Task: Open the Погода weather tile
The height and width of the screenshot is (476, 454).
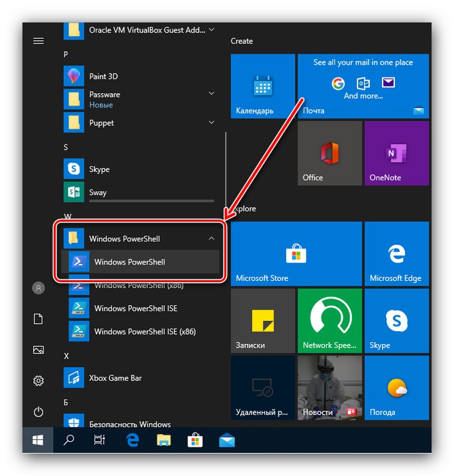Action: [x=397, y=388]
